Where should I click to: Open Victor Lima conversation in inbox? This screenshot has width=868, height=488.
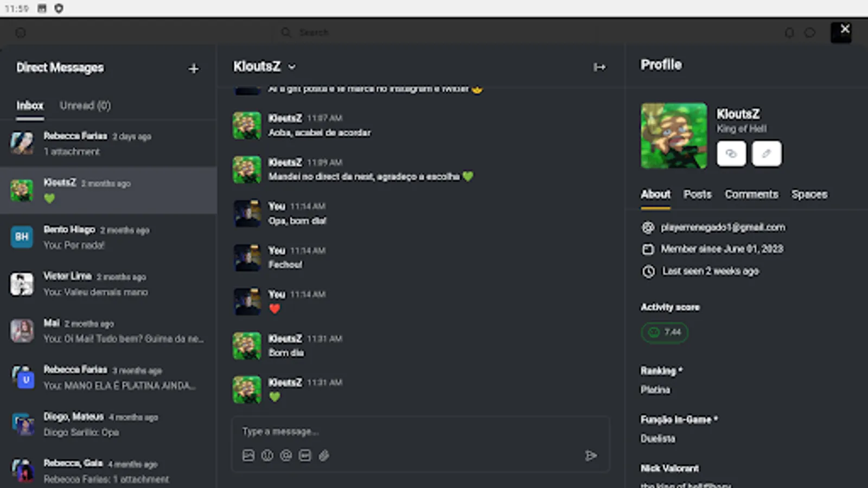click(x=108, y=284)
